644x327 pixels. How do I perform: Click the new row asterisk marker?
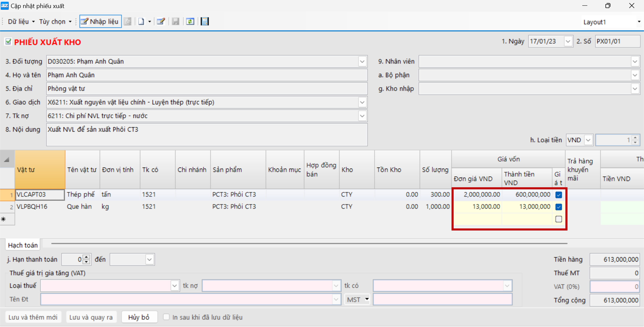click(x=4, y=219)
